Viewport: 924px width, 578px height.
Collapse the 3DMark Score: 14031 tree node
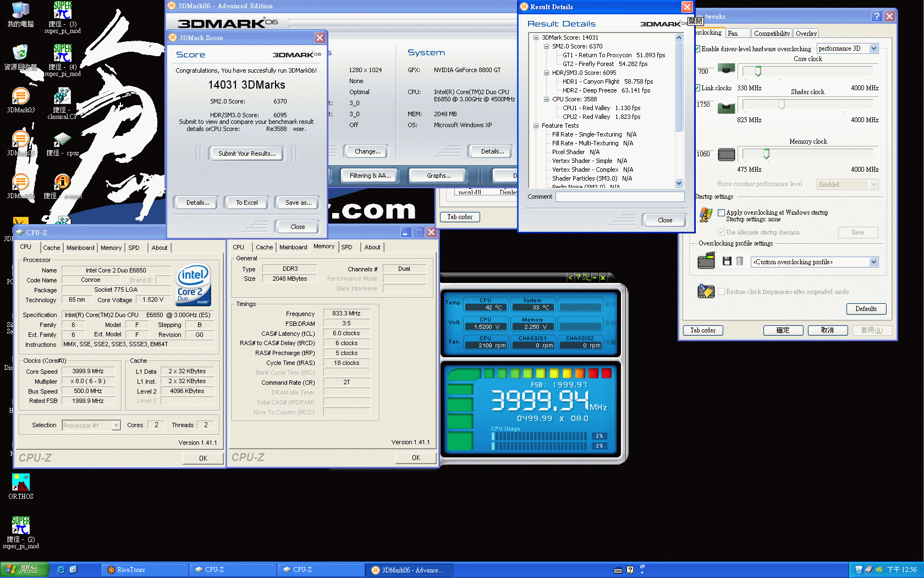coord(536,37)
